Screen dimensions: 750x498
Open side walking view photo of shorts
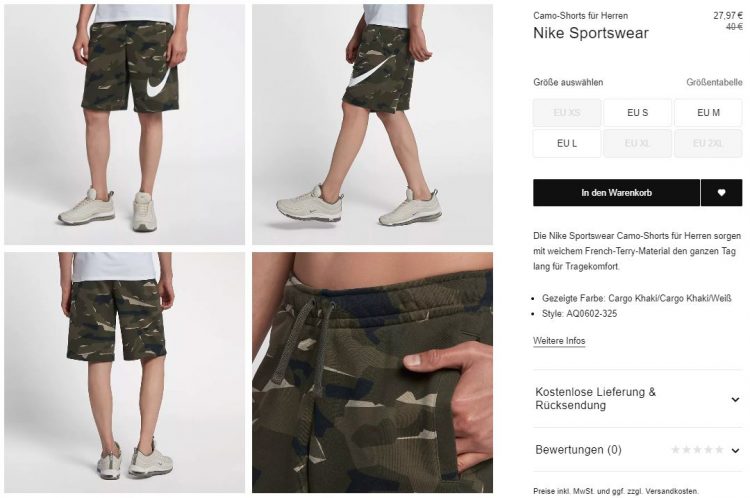point(372,124)
